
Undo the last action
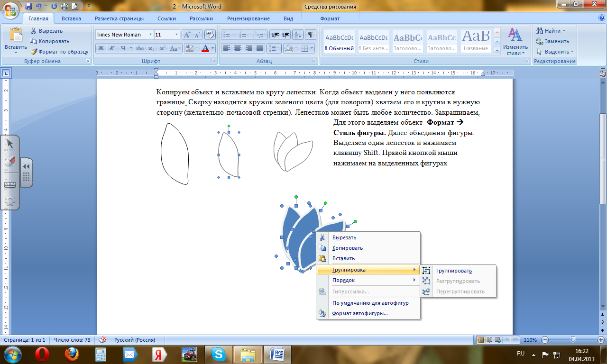(x=40, y=7)
